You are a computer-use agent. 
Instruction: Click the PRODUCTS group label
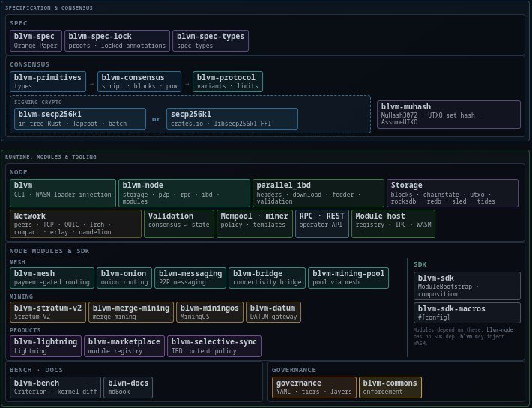25,330
